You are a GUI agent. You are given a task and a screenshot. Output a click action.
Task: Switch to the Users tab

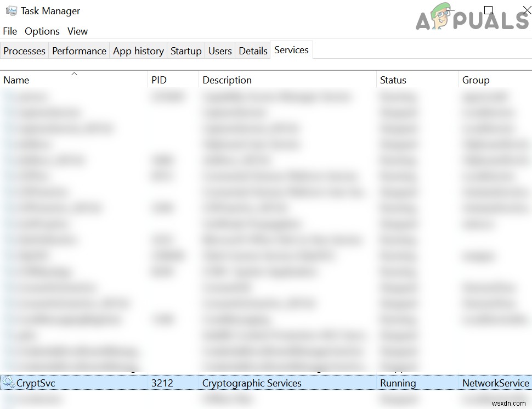click(x=220, y=51)
